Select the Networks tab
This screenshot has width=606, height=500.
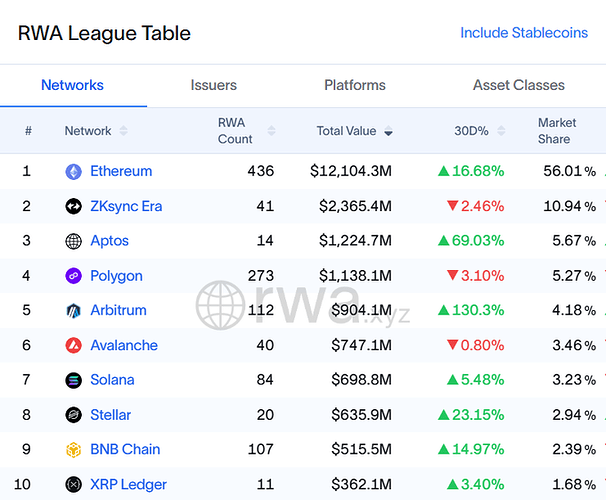coord(72,86)
